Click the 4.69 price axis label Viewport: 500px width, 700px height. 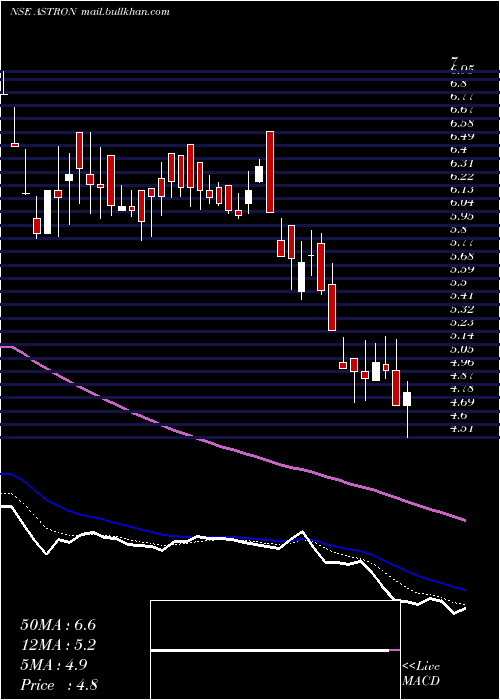462,402
